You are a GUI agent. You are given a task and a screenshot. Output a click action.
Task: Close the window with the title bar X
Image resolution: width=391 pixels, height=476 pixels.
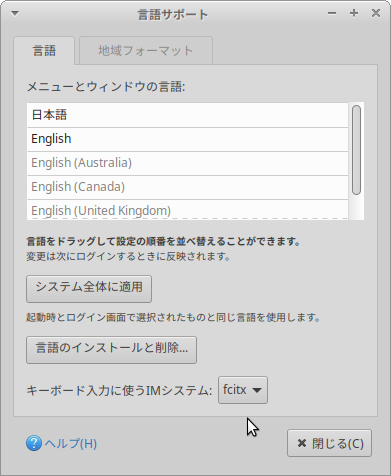coord(376,13)
